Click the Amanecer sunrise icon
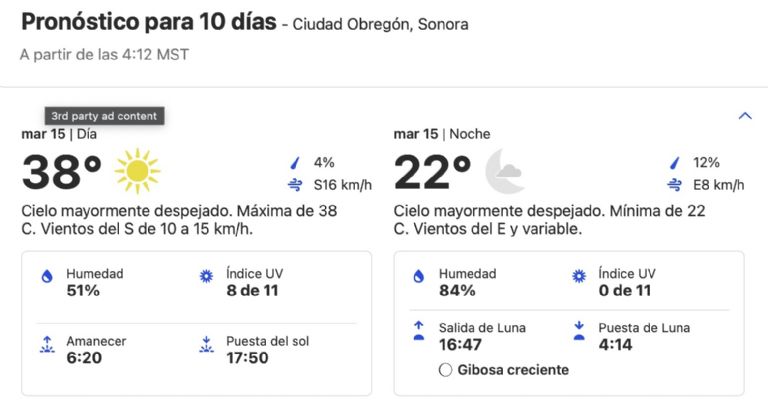This screenshot has height=412, width=768. [x=46, y=345]
